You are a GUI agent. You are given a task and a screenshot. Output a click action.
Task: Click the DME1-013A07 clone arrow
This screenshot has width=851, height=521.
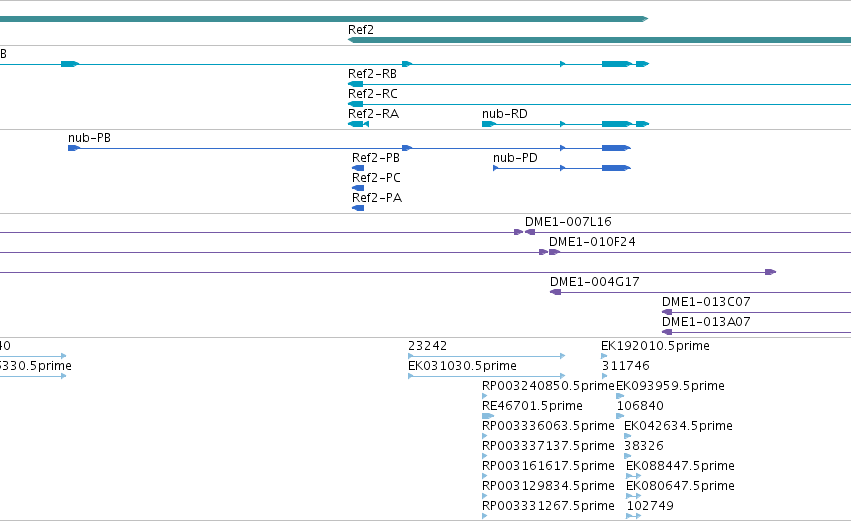click(x=667, y=332)
